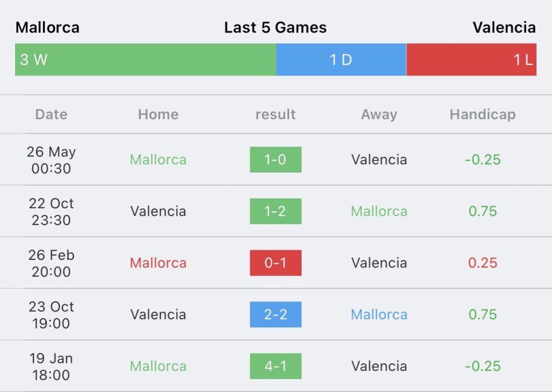
Task: Tap the red 0-1 result badge
Action: click(x=275, y=263)
